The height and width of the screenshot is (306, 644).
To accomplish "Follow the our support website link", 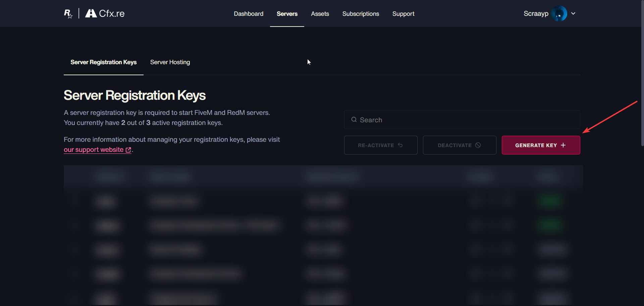I will click(x=98, y=150).
